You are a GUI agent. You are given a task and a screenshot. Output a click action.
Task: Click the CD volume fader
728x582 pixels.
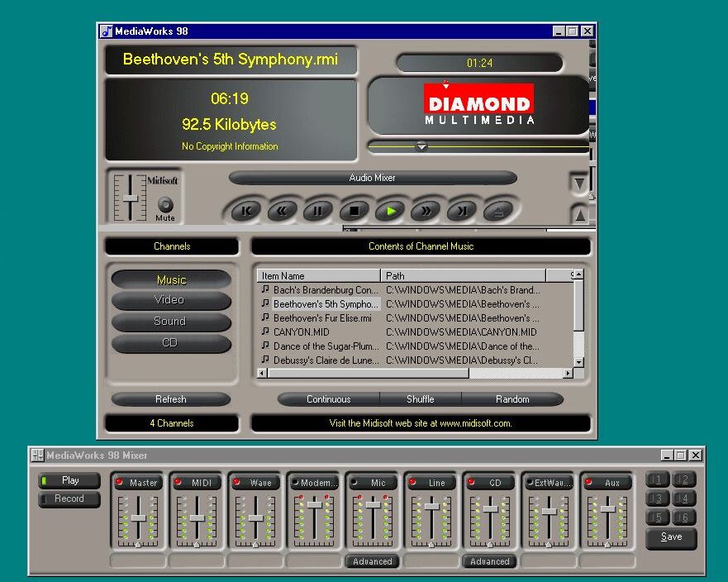pyautogui.click(x=490, y=508)
